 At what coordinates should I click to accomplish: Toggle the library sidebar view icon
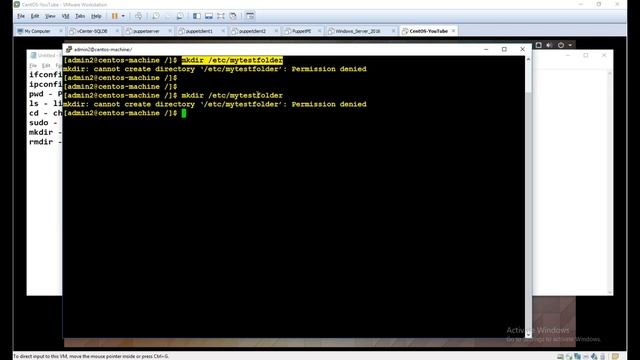[x=197, y=16]
